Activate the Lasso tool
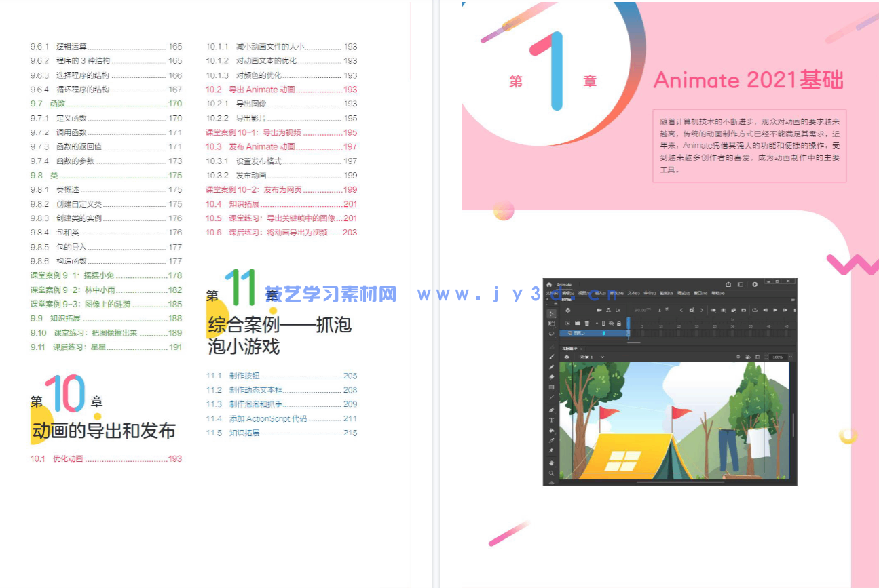 (551, 334)
